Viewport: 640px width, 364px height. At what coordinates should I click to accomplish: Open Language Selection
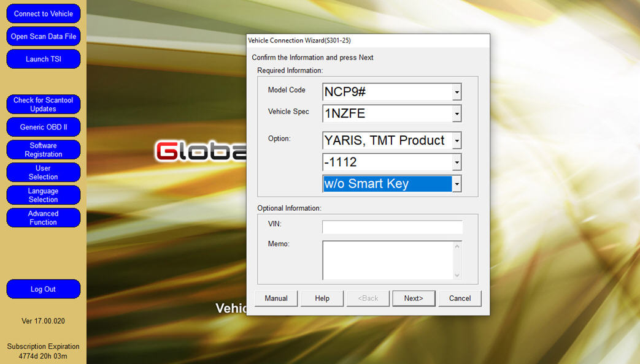tap(44, 195)
